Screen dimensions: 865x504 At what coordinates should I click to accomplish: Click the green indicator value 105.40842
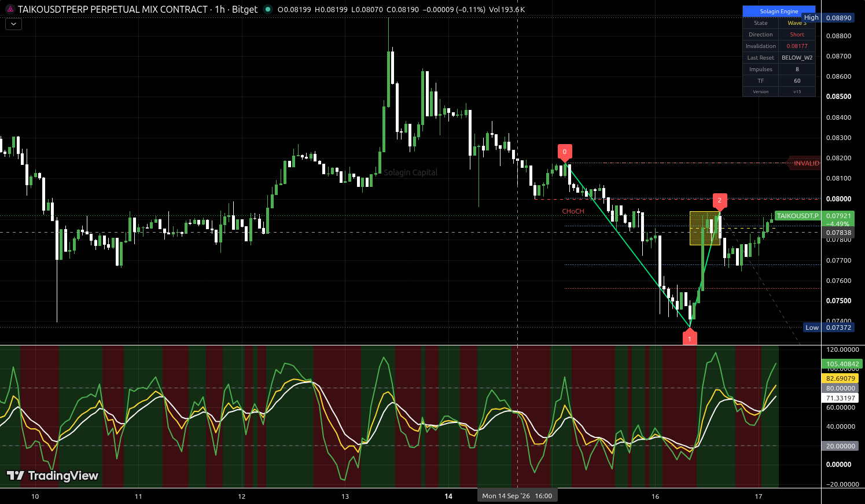tap(842, 364)
